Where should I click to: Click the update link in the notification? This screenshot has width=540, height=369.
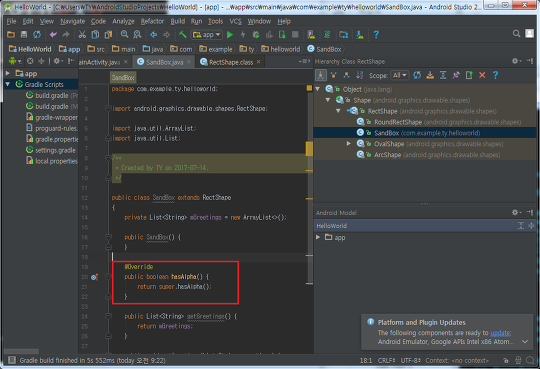coord(500,333)
